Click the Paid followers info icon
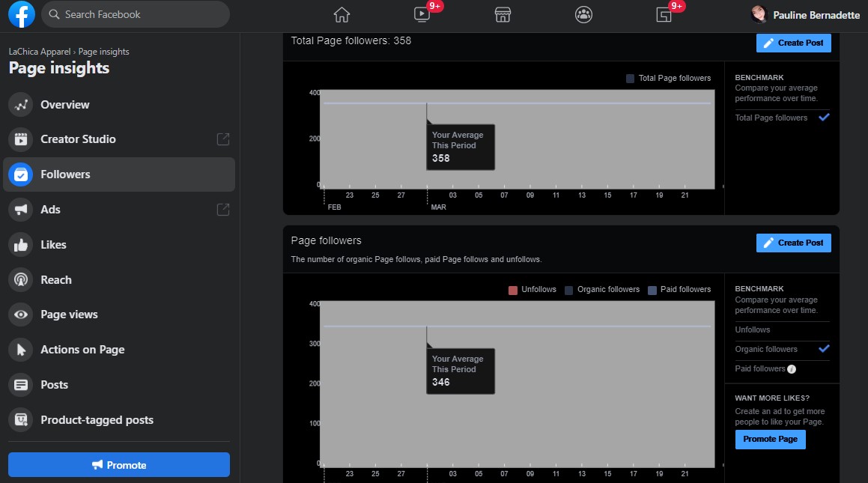Screen dimensions: 868x483 pyautogui.click(x=792, y=370)
